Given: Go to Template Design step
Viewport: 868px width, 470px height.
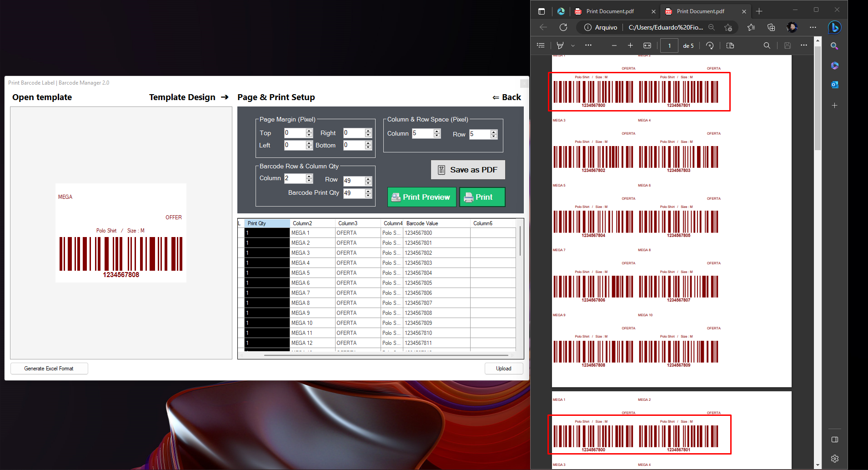Looking at the screenshot, I should (x=188, y=97).
